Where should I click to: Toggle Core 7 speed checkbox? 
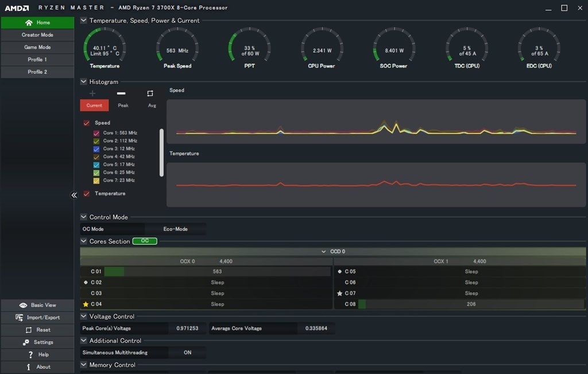click(96, 180)
